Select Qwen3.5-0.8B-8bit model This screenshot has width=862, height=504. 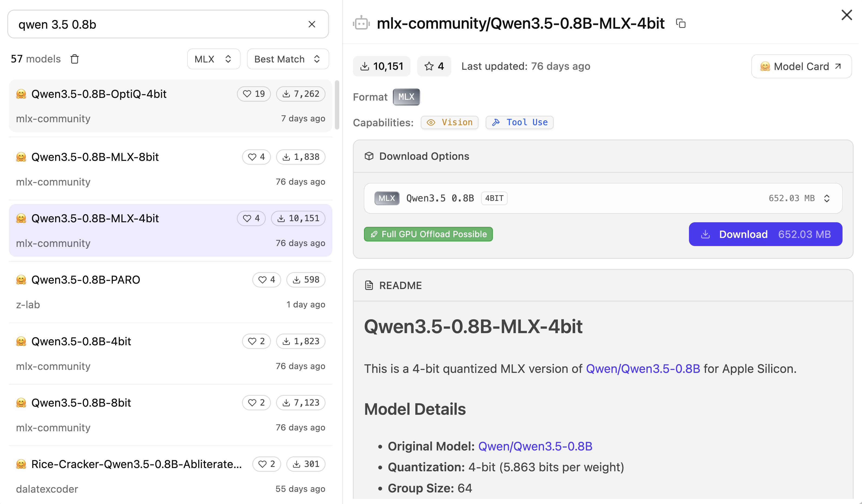click(170, 415)
